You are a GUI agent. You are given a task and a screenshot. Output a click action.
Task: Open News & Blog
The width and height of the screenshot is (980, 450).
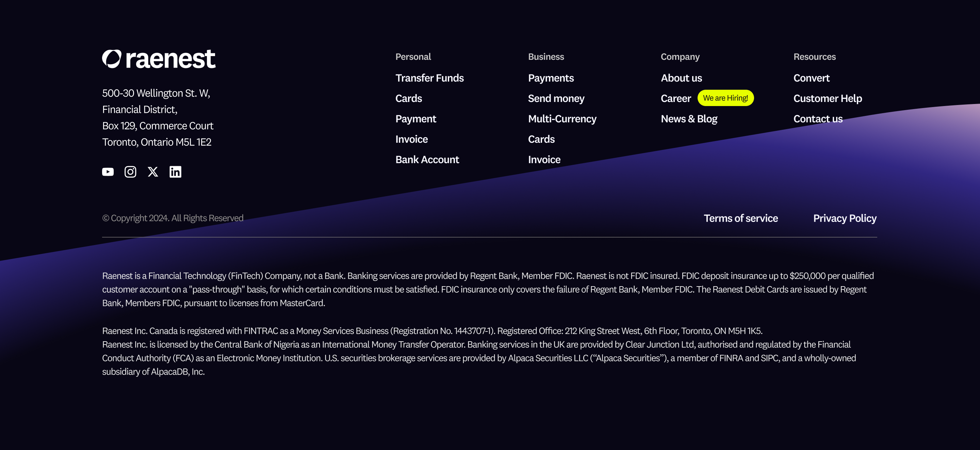[689, 119]
